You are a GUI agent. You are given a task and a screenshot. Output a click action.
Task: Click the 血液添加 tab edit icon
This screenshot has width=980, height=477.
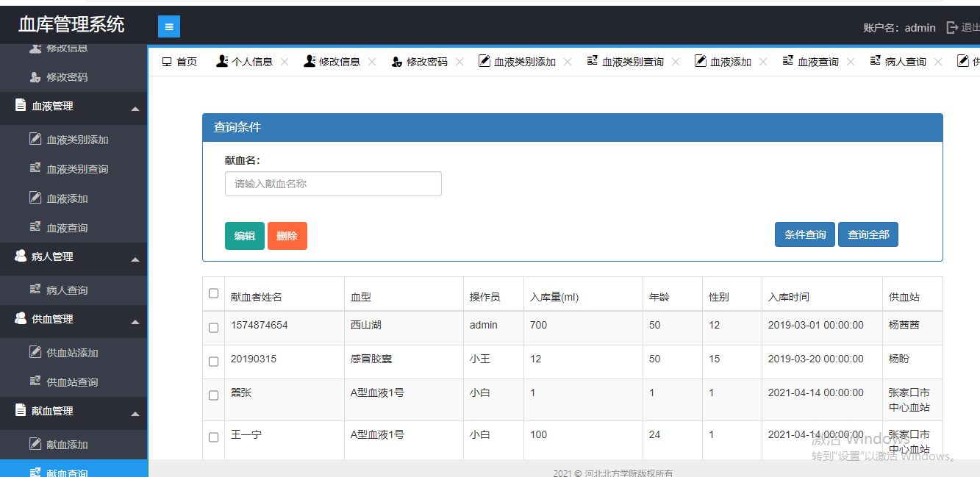pos(701,61)
